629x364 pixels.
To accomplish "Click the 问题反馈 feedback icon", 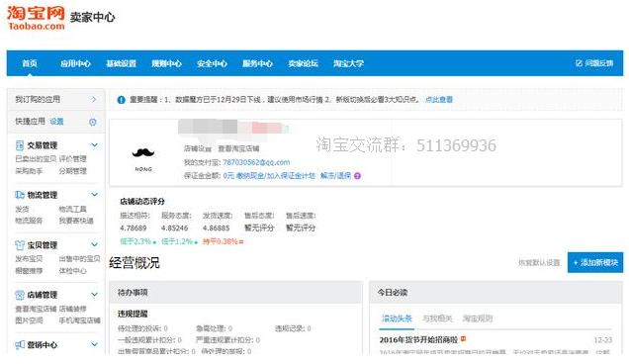I will pyautogui.click(x=579, y=63).
